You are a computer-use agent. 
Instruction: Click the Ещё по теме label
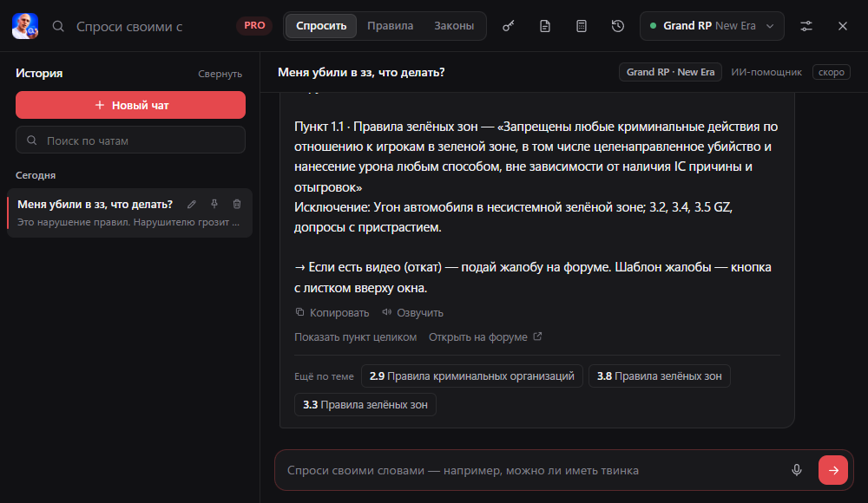(324, 376)
